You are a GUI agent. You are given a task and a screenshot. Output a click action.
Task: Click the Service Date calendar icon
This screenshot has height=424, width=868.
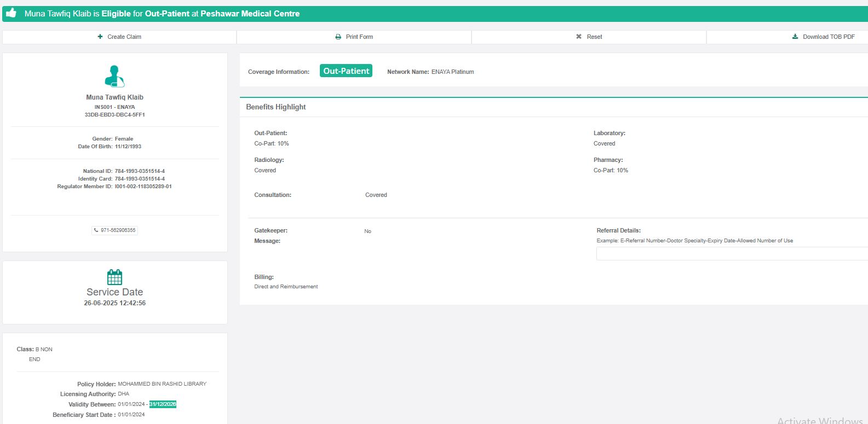(x=114, y=277)
